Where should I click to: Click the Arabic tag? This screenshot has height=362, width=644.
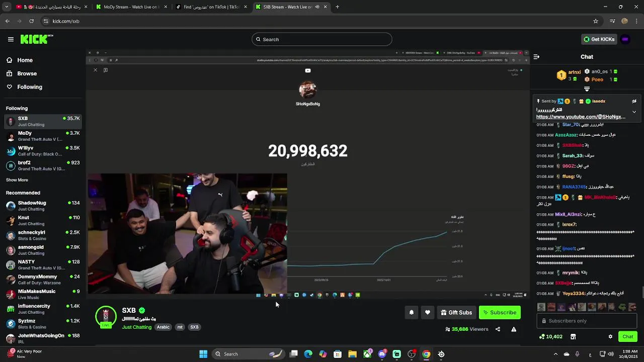click(163, 327)
